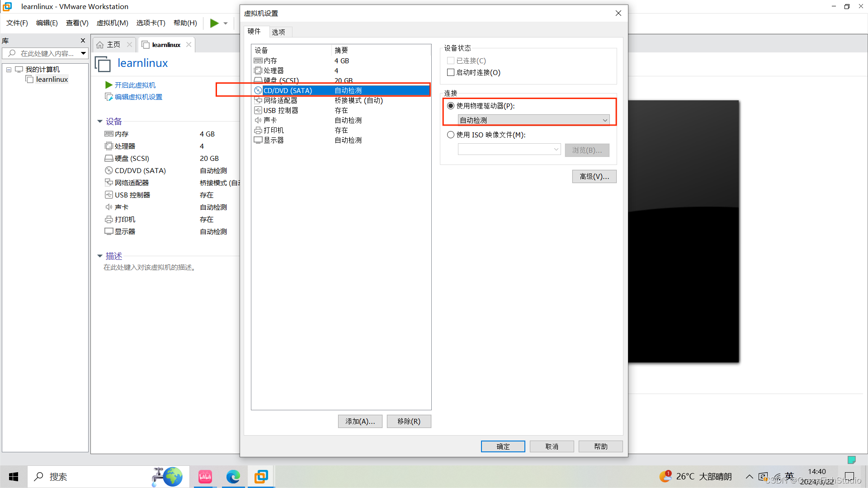Switch to the 硬件 tab in settings
The width and height of the screenshot is (868, 488).
[254, 31]
